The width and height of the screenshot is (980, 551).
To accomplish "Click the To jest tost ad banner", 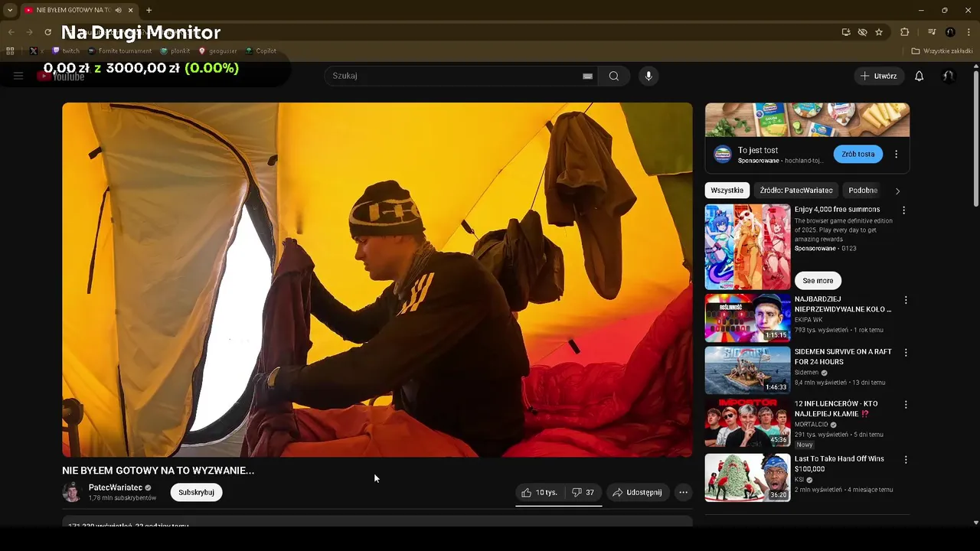I will pos(807,119).
